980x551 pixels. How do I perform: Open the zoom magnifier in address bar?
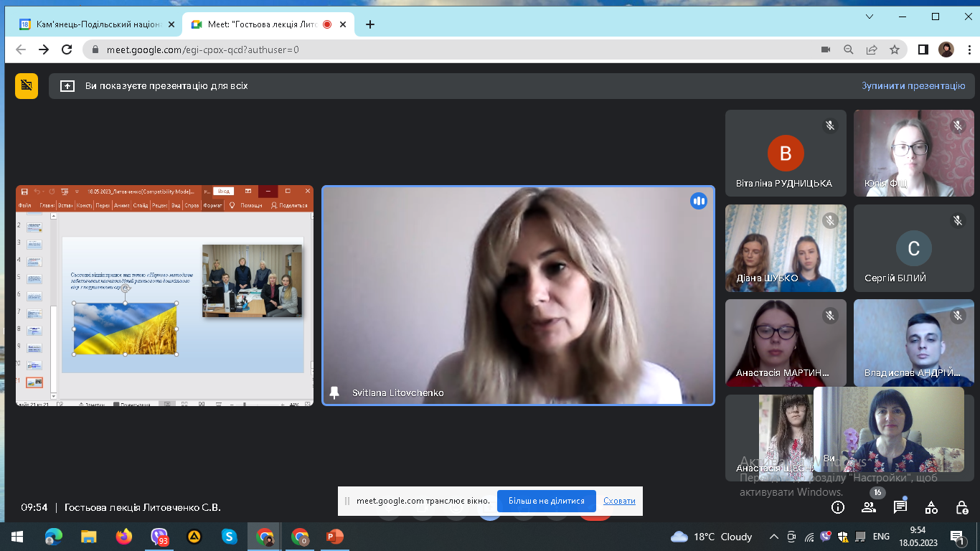tap(849, 50)
